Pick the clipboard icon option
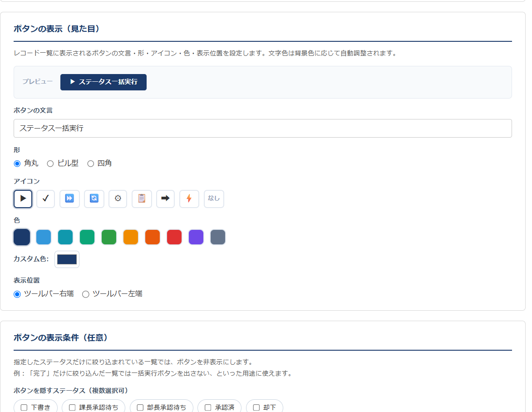Image resolution: width=532 pixels, height=412 pixels. pos(142,199)
